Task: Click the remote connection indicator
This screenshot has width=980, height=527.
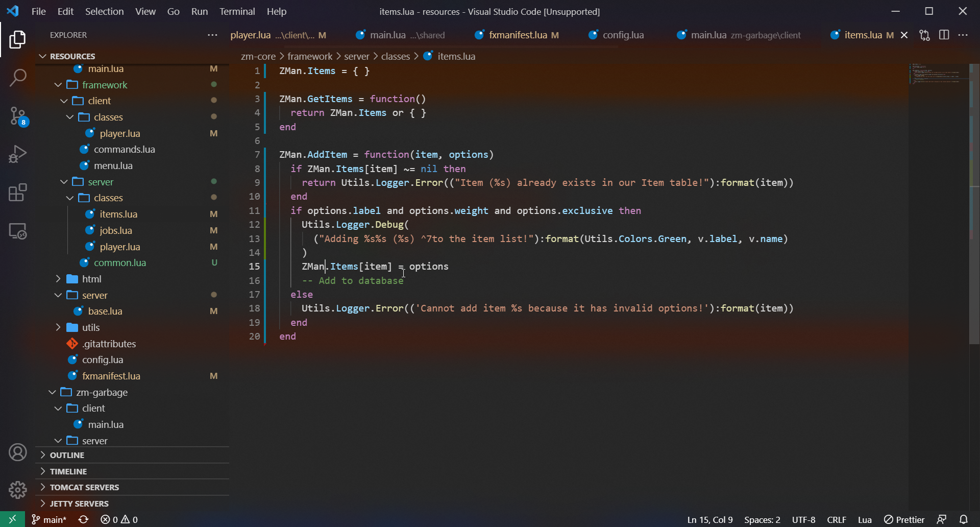Action: pyautogui.click(x=10, y=519)
